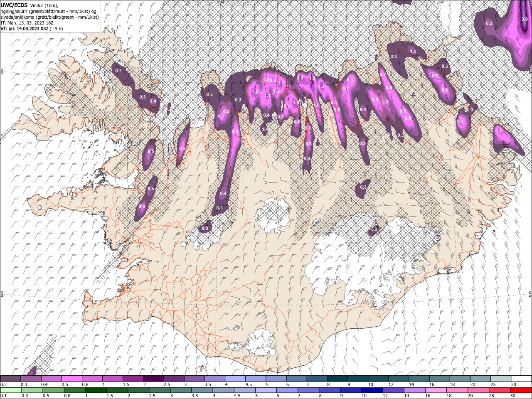Click the orchid snow swatch starting at 0.4
Image resolution: width=532 pixels, height=399 pixels.
click(52, 379)
